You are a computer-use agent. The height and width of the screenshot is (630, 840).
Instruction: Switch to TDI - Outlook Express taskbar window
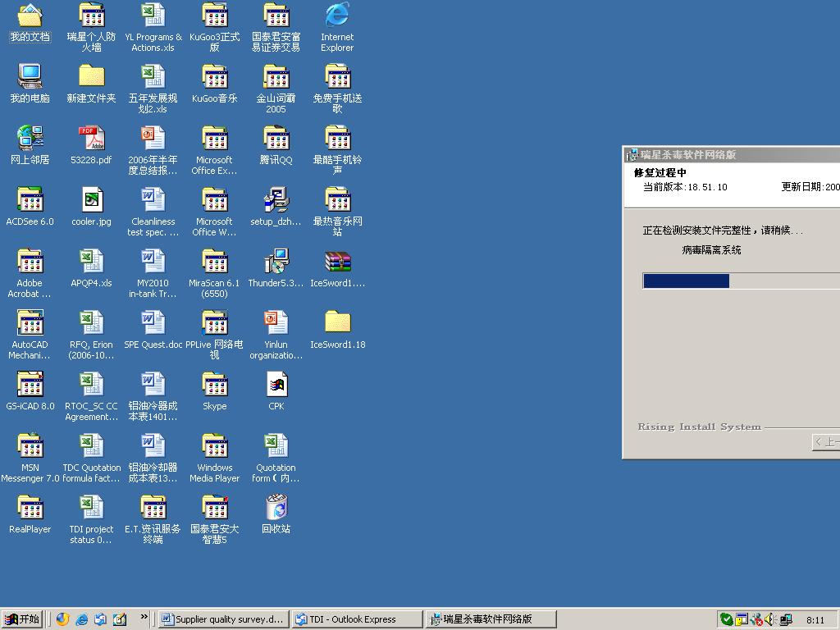[358, 619]
